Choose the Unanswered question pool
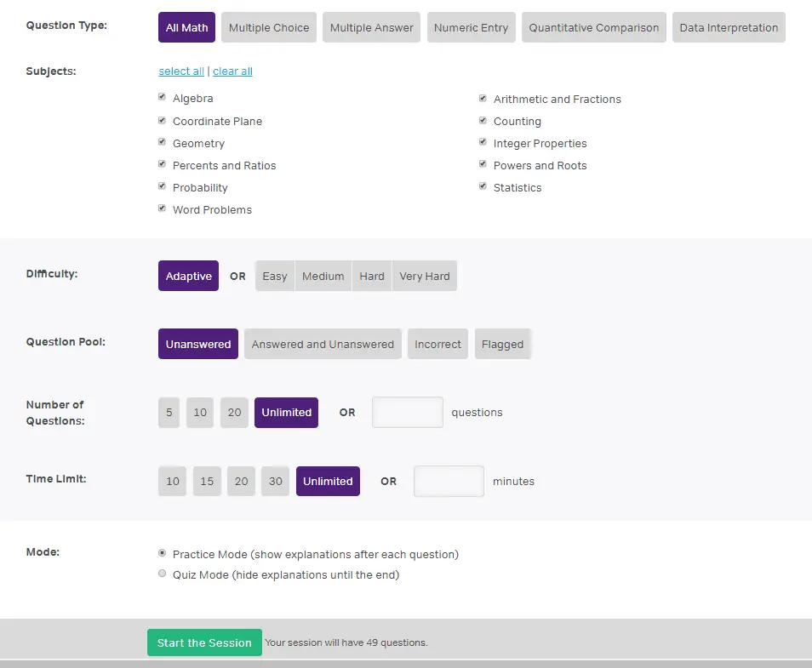 point(198,344)
